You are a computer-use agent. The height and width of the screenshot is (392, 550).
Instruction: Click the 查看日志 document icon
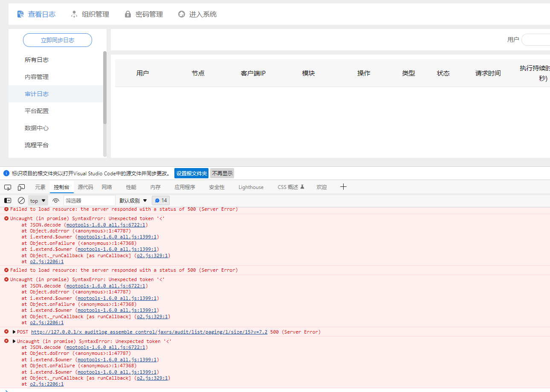pos(20,14)
